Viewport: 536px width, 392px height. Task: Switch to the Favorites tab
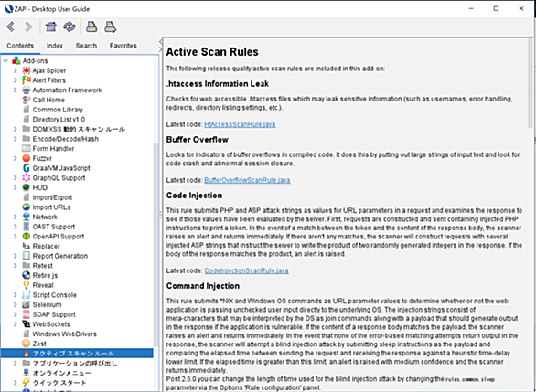(123, 46)
